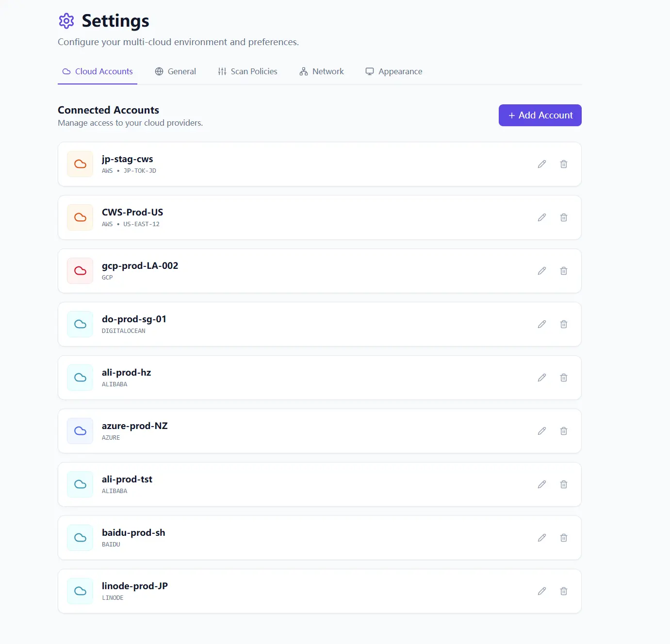Go to the Network tab
Viewport: 670px width, 644px height.
322,71
